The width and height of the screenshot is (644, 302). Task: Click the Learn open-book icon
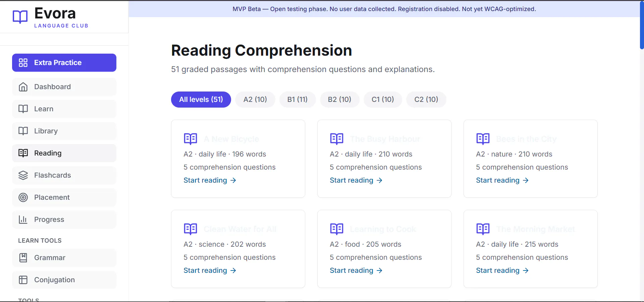click(23, 109)
